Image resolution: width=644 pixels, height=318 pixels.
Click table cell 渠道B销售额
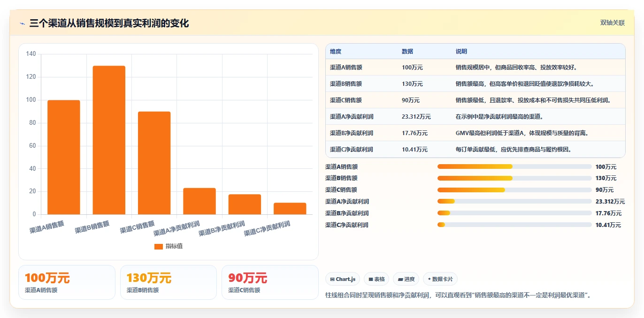coord(346,84)
